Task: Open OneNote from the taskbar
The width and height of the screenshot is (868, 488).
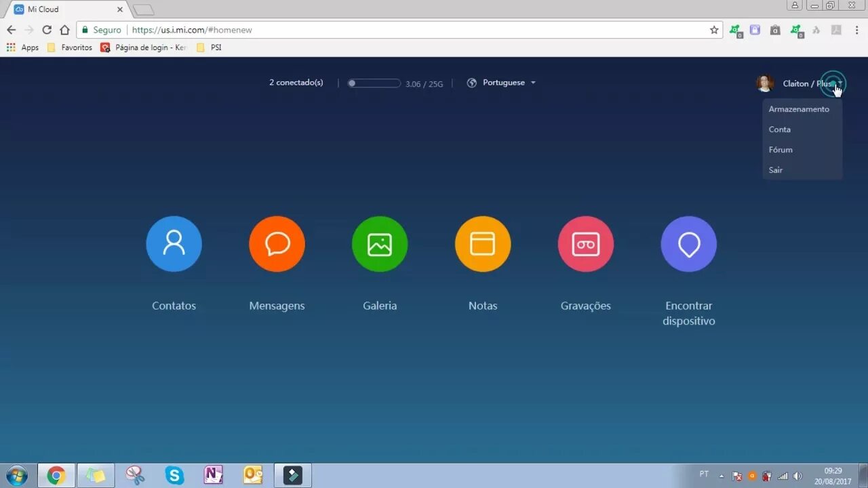Action: click(x=214, y=476)
